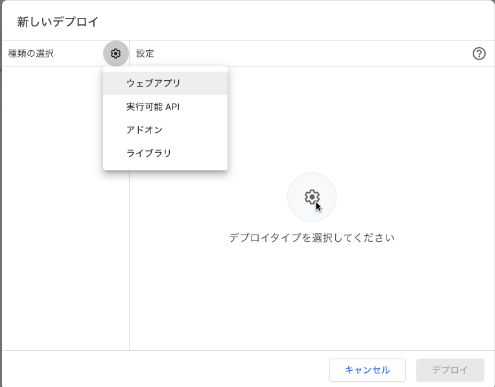Click the 設定 heading
Image resolution: width=495 pixels, height=387 pixels.
(x=145, y=53)
